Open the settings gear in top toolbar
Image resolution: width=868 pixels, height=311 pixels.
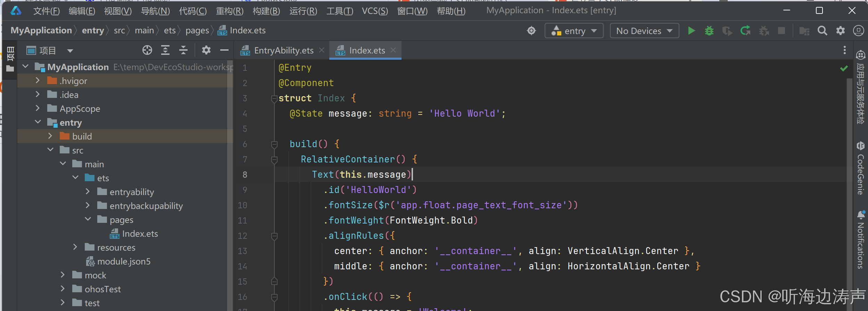click(x=840, y=31)
